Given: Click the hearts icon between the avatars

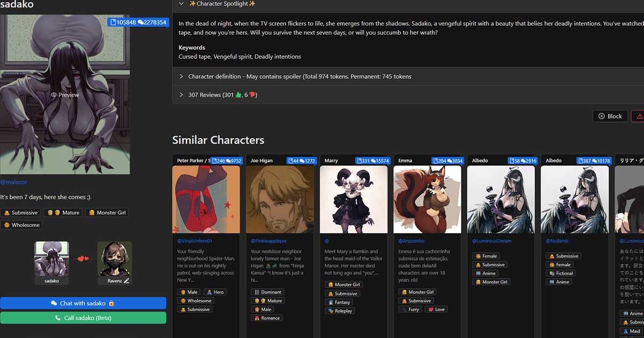Looking at the screenshot, I should point(83,259).
